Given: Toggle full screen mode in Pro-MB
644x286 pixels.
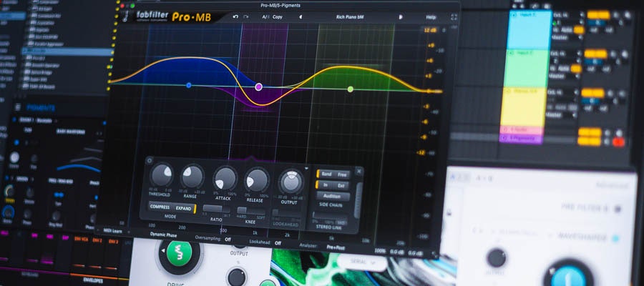Looking at the screenshot, I should click(x=454, y=16).
